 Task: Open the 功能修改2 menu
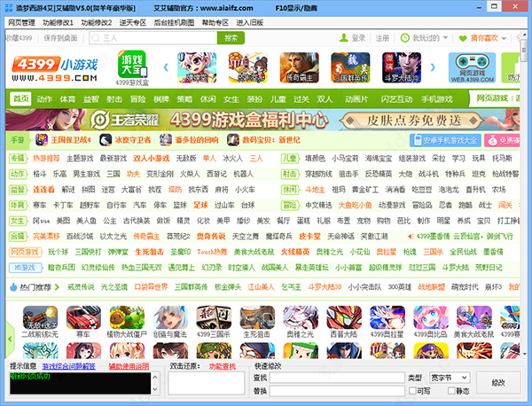click(x=97, y=23)
